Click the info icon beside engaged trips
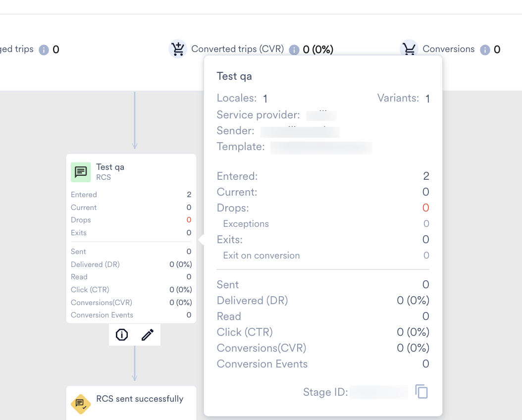Viewport: 522px width, 420px height. pos(44,50)
